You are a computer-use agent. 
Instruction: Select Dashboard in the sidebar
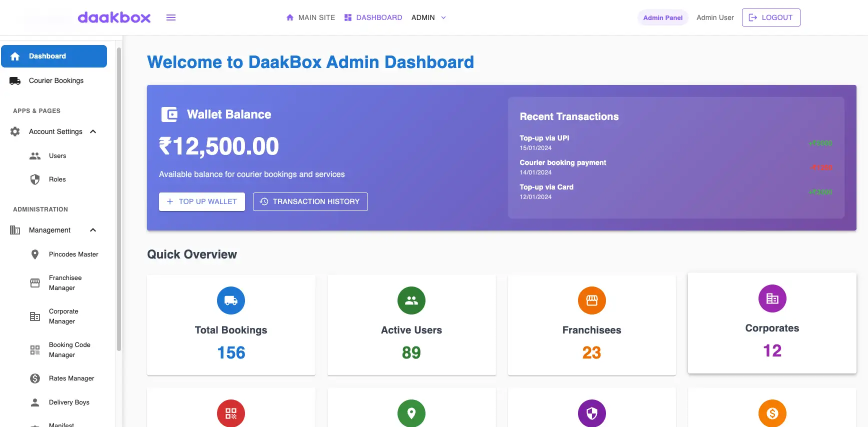coord(54,56)
